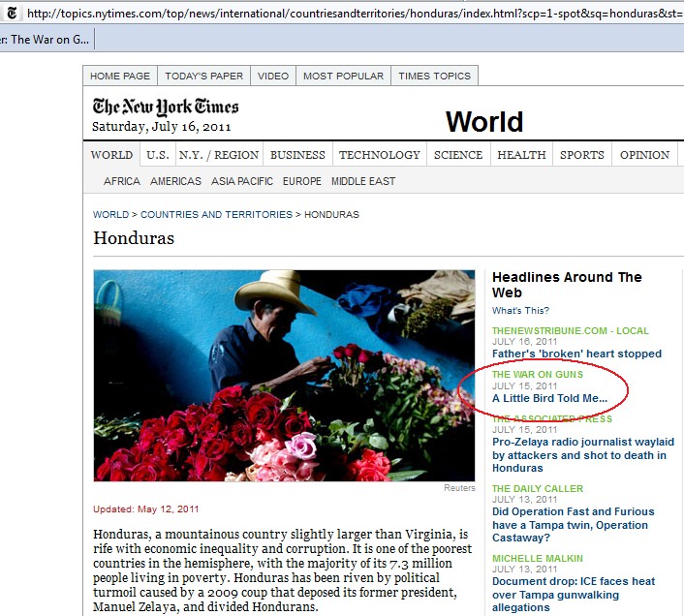684x616 pixels.
Task: Click THE WAR ON GUNS source label
Action: pos(538,375)
